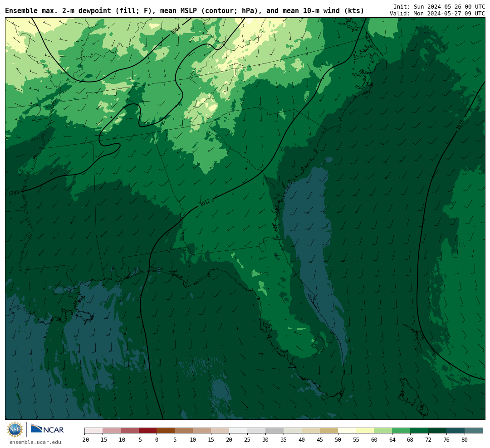
Task: Select the 76 to 80 teal swatch
Action: [456, 430]
